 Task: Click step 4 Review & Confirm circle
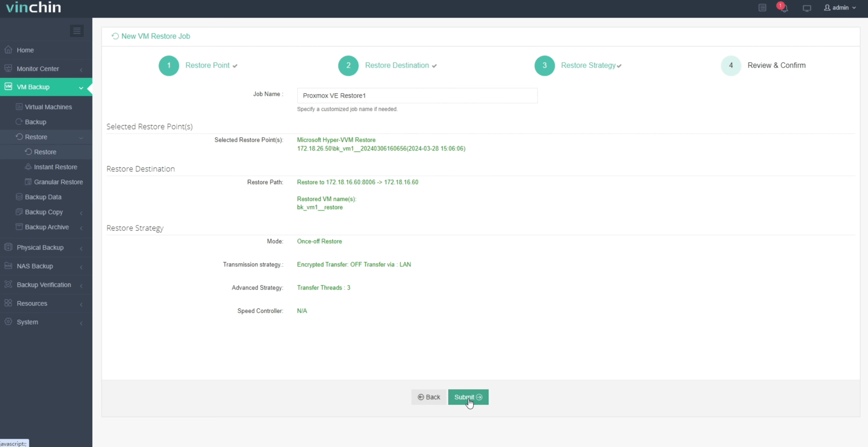[731, 65]
